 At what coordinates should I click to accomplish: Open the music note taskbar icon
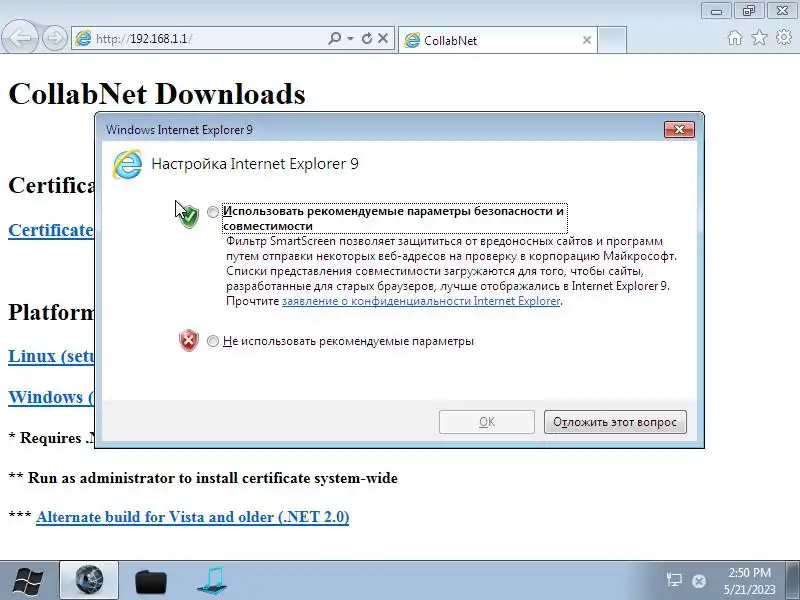coord(212,581)
